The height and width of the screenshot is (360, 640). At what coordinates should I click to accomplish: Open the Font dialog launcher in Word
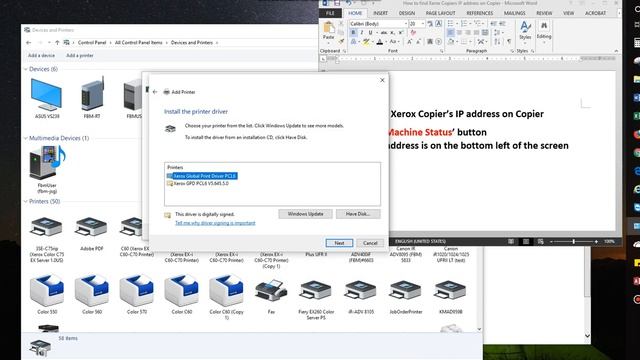[x=442, y=51]
